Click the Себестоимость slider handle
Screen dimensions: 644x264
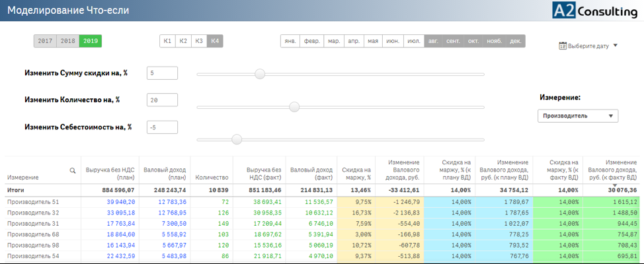[237, 139]
